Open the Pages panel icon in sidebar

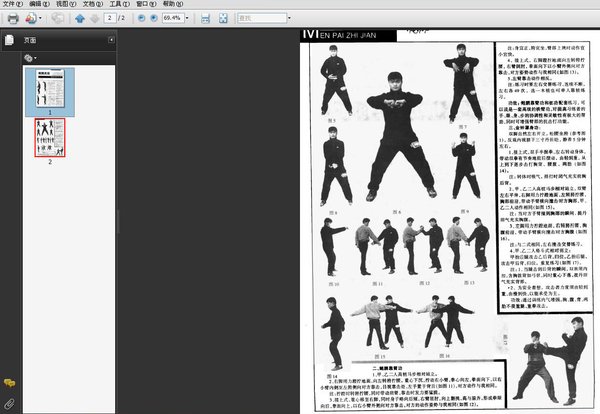(x=9, y=40)
